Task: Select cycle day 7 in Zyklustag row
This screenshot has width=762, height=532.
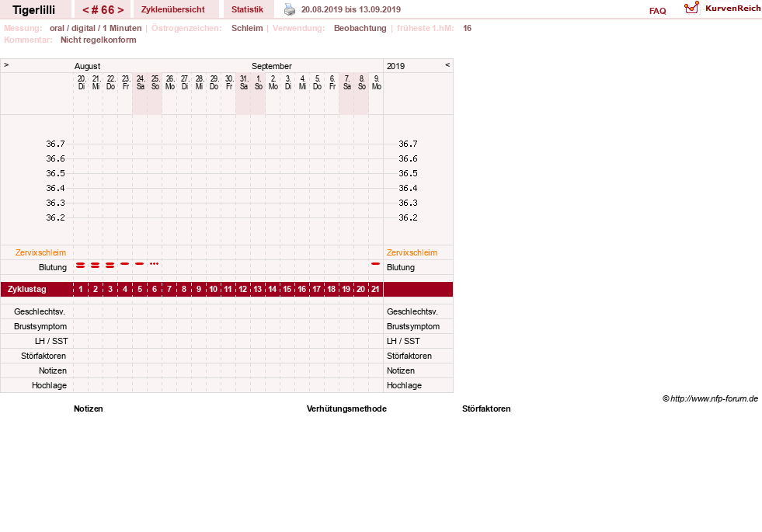Action: point(169,289)
